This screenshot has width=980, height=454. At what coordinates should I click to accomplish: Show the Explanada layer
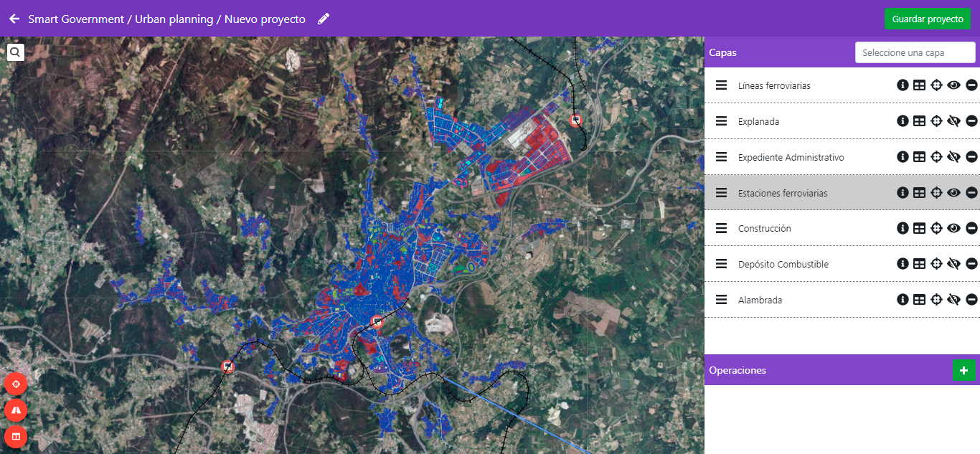click(x=953, y=121)
